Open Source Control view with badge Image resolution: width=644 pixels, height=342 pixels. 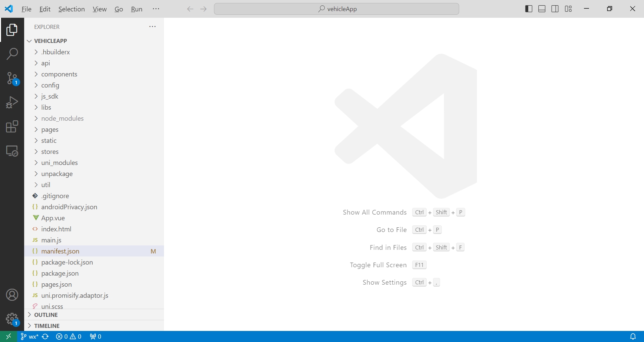click(12, 78)
